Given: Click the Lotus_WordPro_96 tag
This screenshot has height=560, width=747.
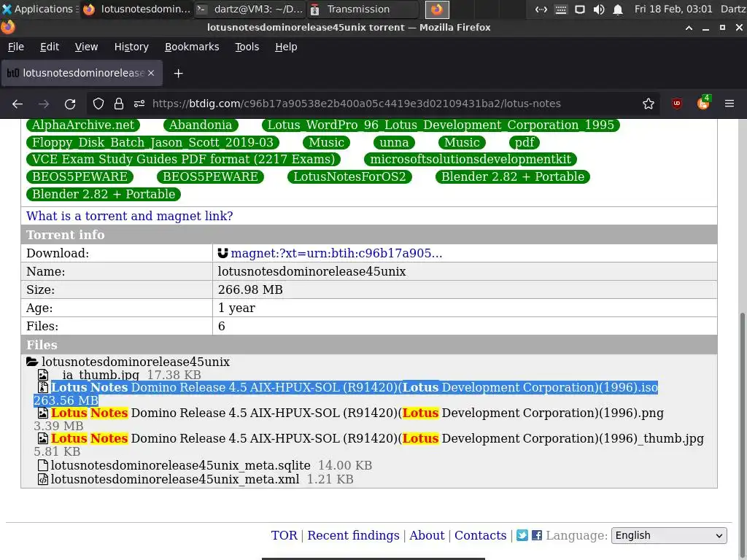Looking at the screenshot, I should point(441,125).
